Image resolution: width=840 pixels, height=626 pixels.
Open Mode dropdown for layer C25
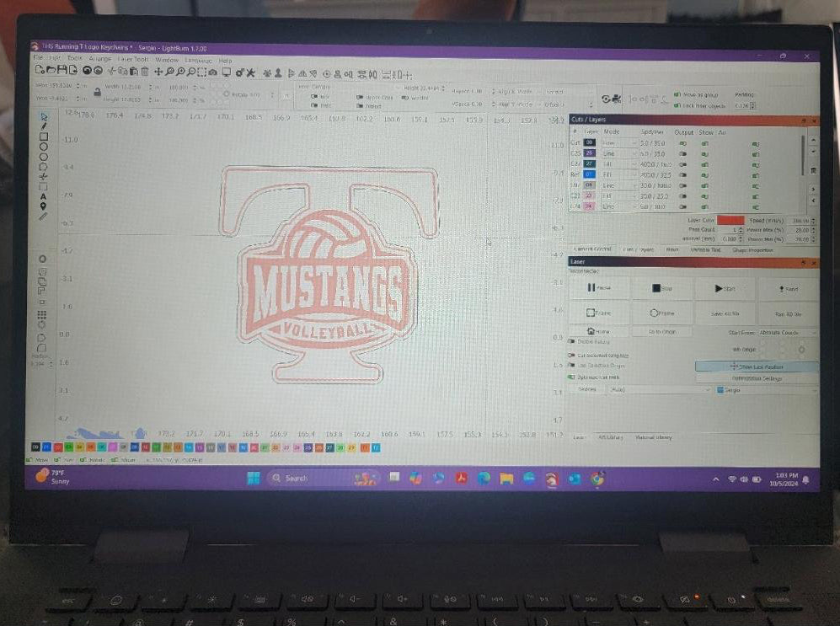618,153
